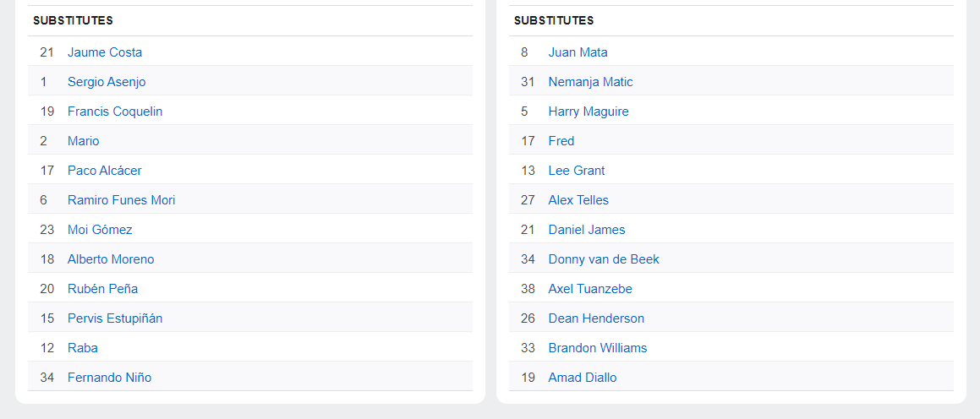The height and width of the screenshot is (419, 980).
Task: Click on Nemanja Matic
Action: [x=590, y=82]
